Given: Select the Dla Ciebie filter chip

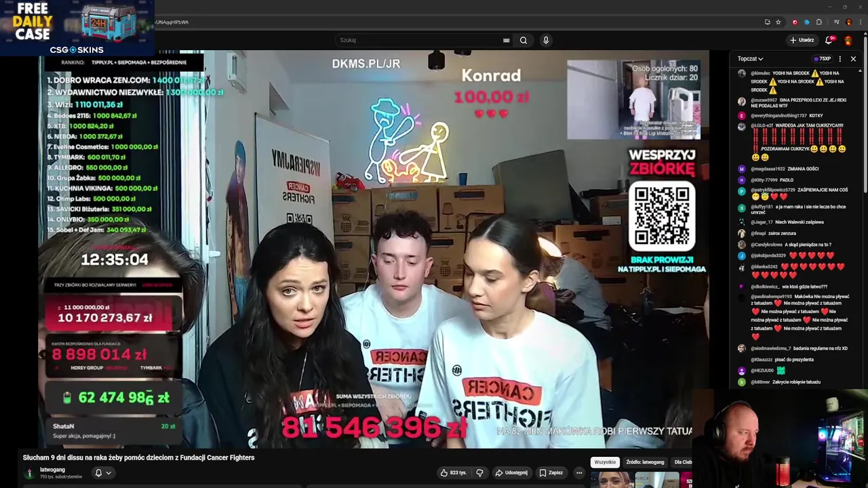Looking at the screenshot, I should pos(682,462).
